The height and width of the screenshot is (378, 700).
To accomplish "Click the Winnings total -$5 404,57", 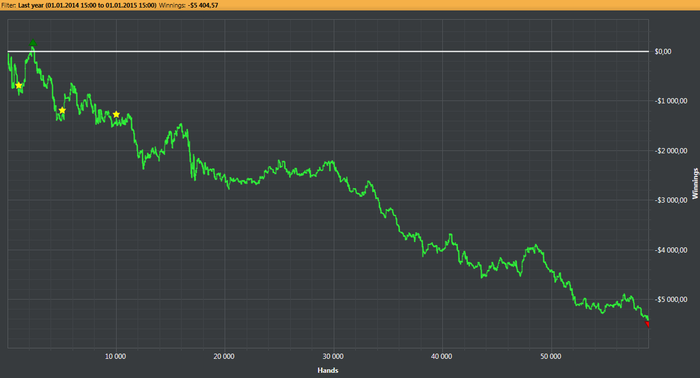I will 204,5.
